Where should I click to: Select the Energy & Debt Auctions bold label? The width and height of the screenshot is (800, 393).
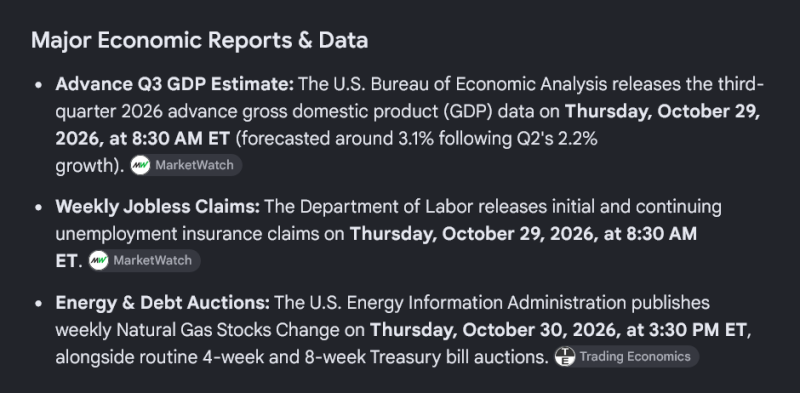point(162,303)
